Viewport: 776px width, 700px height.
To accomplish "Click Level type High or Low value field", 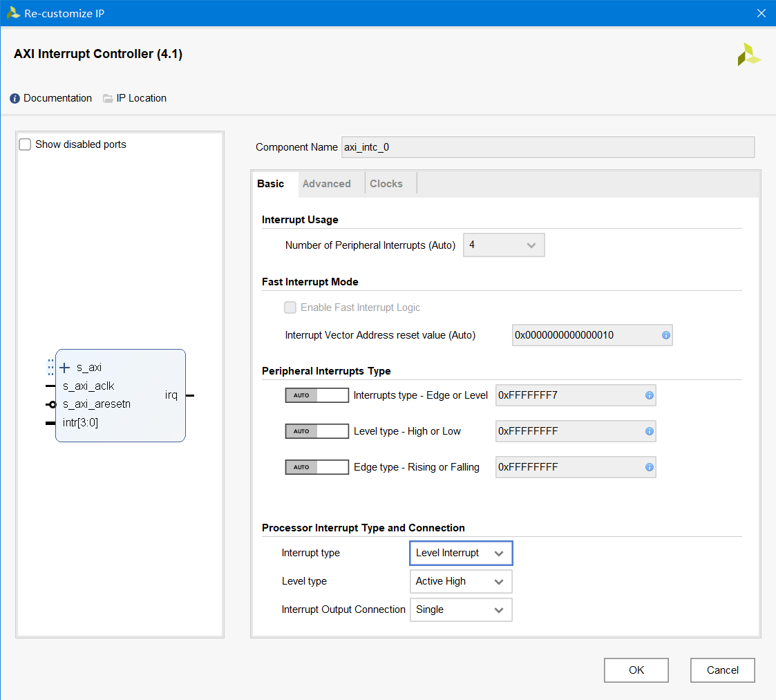I will [x=576, y=431].
